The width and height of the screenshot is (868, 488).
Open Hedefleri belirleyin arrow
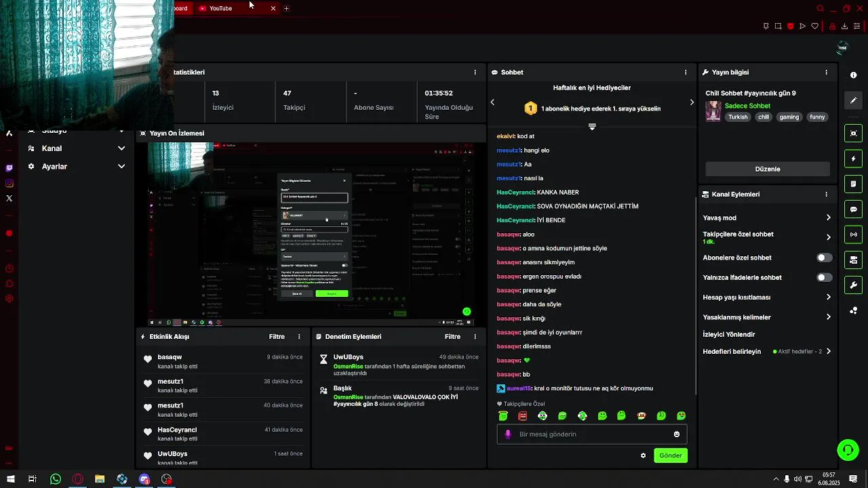(x=828, y=351)
